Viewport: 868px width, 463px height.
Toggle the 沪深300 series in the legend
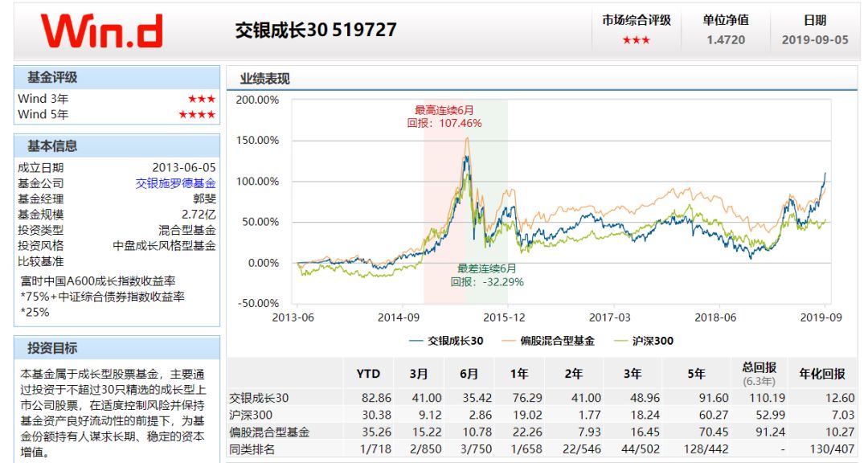click(653, 341)
